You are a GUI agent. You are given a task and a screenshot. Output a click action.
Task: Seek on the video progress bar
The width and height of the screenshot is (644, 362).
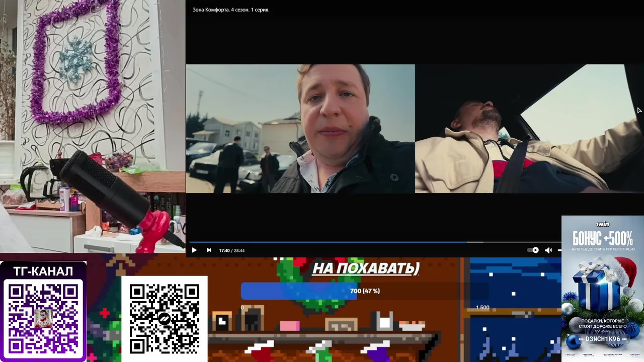[x=374, y=242]
